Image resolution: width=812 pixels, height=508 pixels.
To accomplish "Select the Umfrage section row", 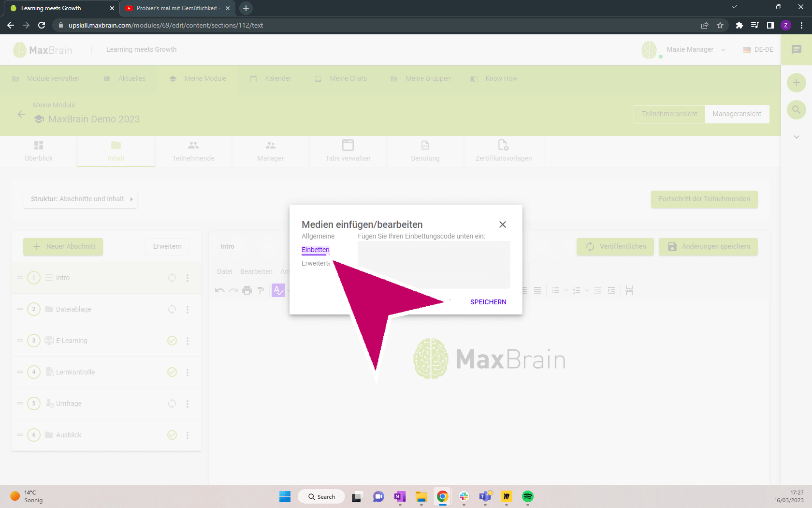I will pos(106,403).
